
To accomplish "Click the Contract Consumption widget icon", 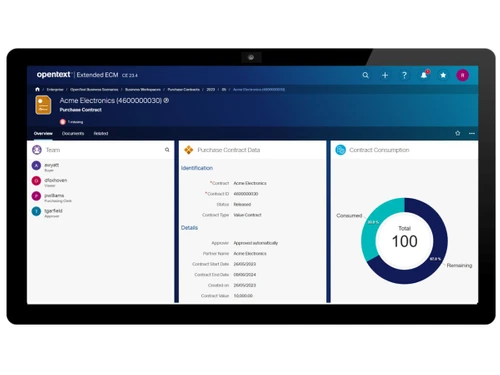I will click(340, 150).
